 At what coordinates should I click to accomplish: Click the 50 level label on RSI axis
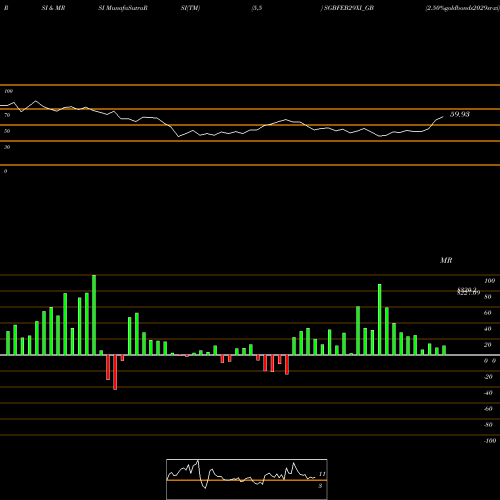pyautogui.click(x=7, y=131)
